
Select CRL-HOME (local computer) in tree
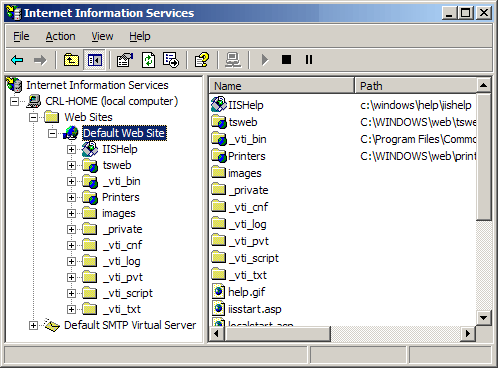coord(112,101)
